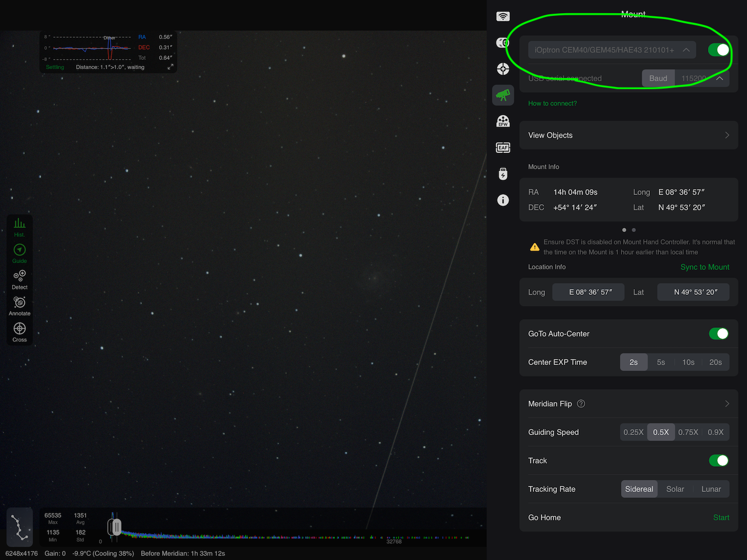Image resolution: width=747 pixels, height=560 pixels.
Task: Toggle the mount connection switch off
Action: [x=719, y=50]
